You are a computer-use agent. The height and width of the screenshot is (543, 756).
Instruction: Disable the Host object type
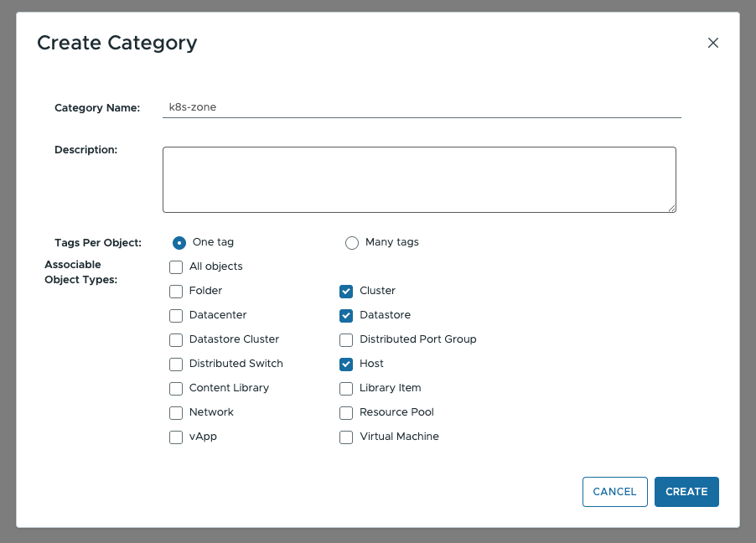pyautogui.click(x=346, y=364)
